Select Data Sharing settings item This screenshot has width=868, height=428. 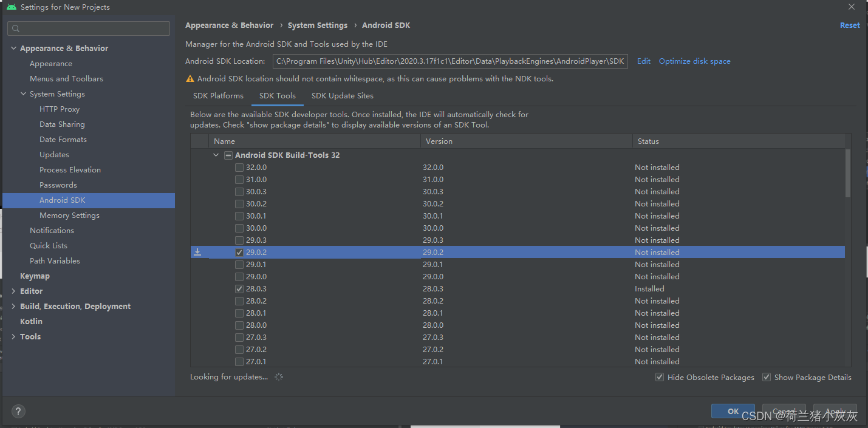(62, 124)
